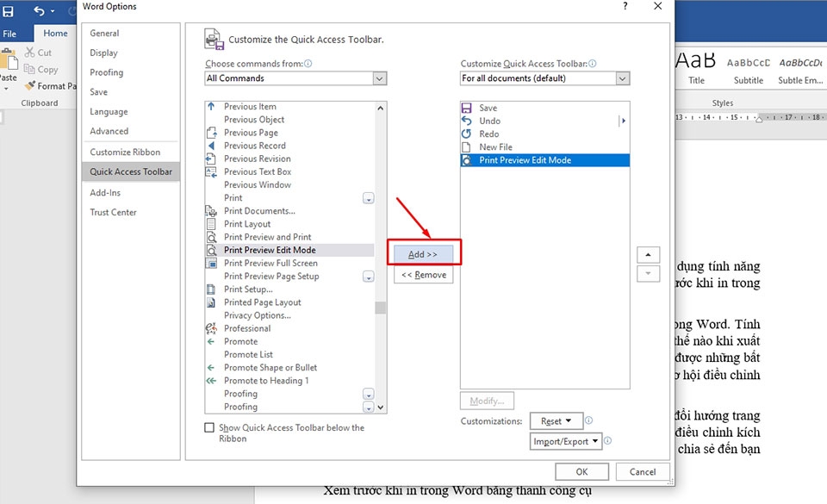Select Print Layout icon in list
Viewport: 827px width, 504px height.
pos(211,223)
